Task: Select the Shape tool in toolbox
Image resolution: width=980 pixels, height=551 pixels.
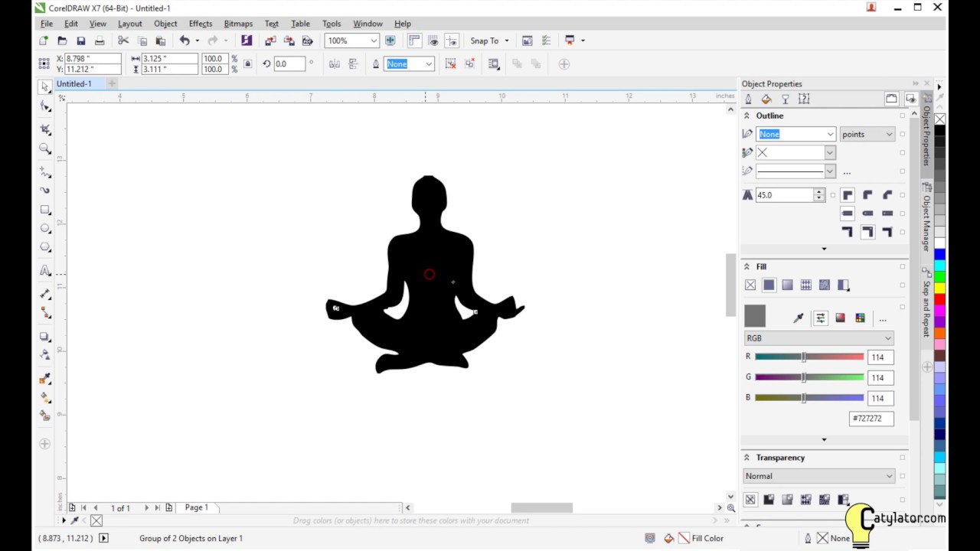Action: tap(45, 107)
